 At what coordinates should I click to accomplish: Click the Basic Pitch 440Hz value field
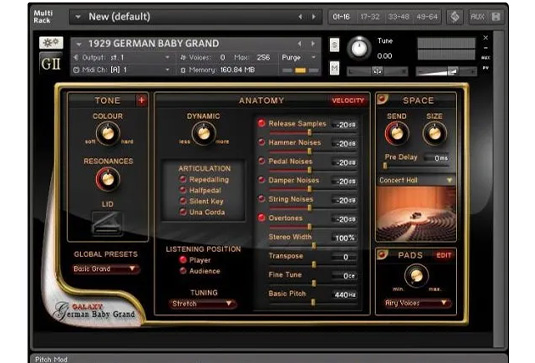pyautogui.click(x=345, y=294)
